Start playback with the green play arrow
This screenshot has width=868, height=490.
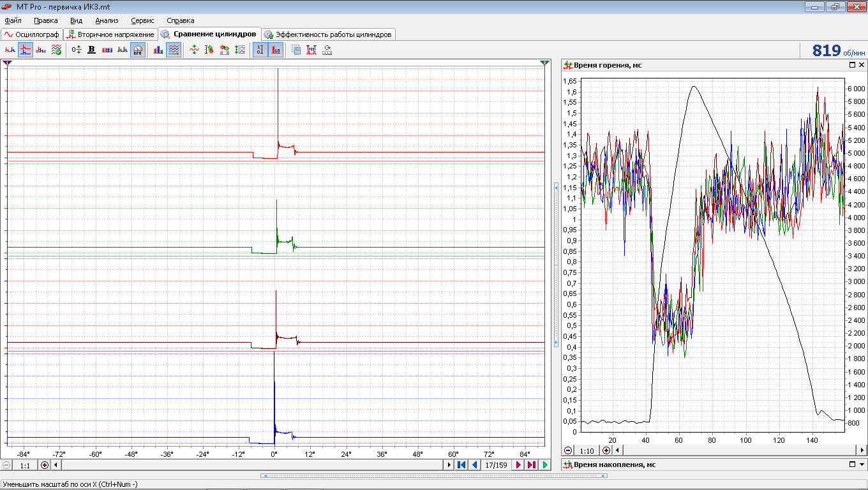(545, 465)
